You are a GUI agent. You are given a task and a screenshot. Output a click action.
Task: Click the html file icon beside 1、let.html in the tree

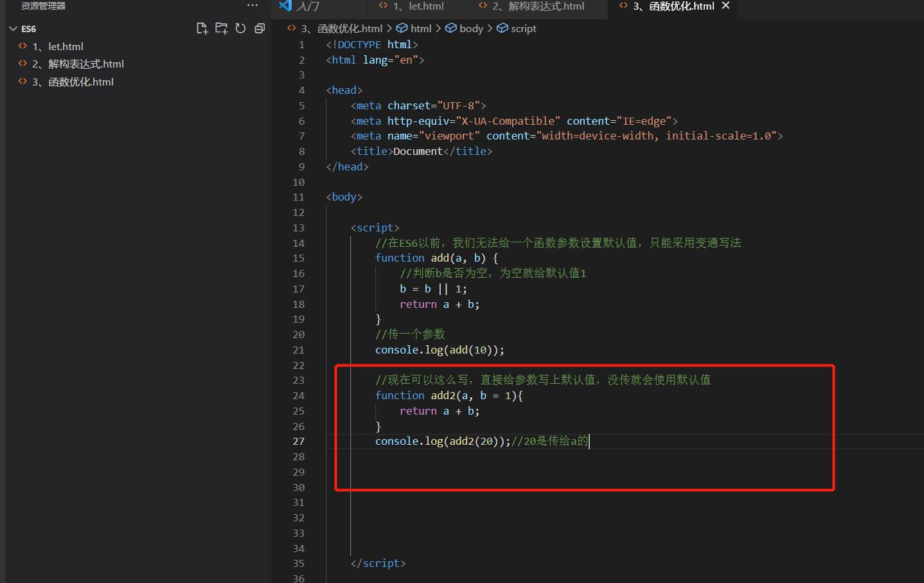click(x=22, y=46)
